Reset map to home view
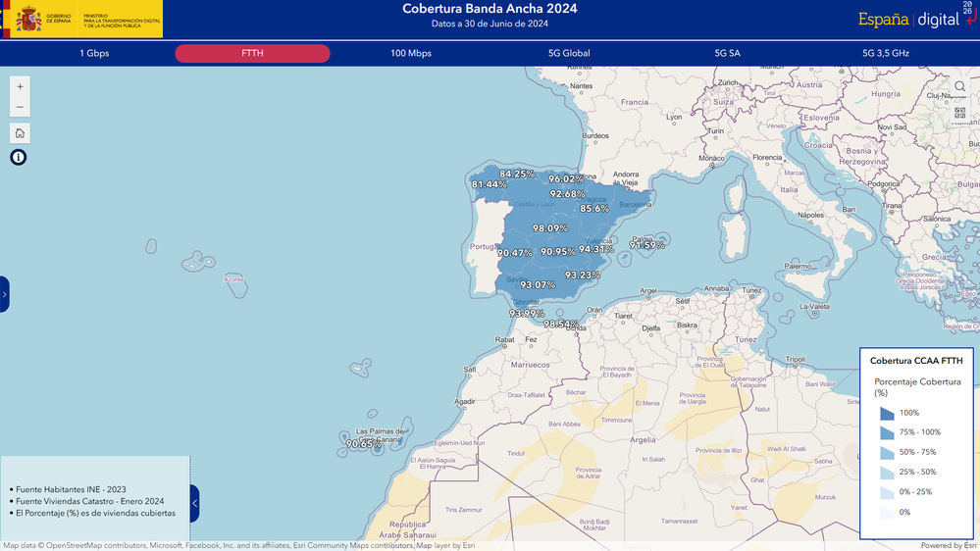Screen dimensions: 980x551 coord(20,132)
